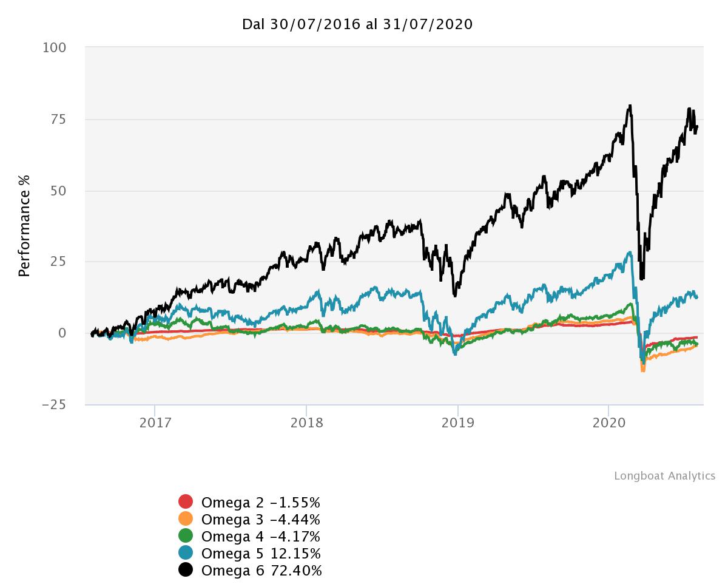Hide the Omega 5 12.15% legend label

coord(261,554)
